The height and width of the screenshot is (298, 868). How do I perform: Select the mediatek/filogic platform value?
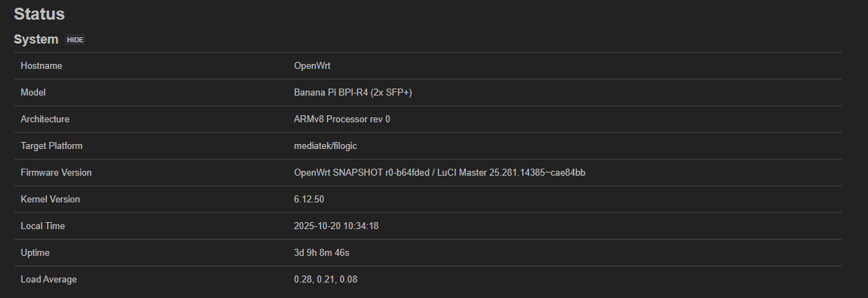pyautogui.click(x=328, y=146)
